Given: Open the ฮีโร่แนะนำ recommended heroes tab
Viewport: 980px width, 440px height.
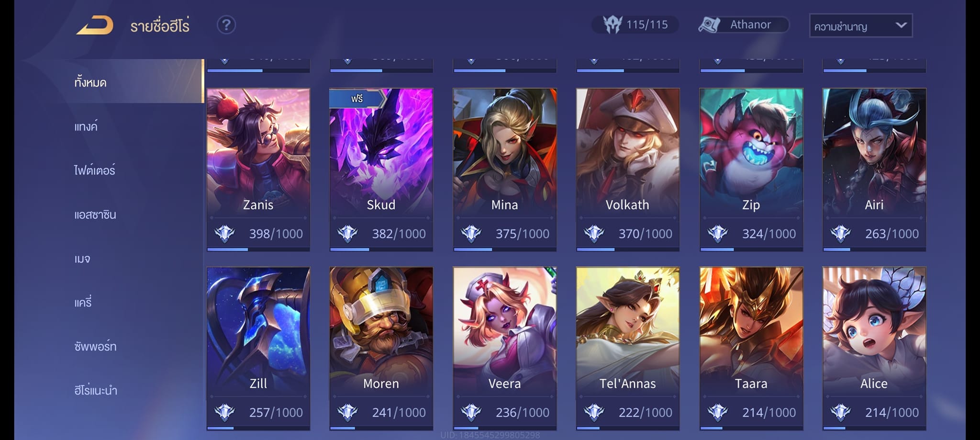Looking at the screenshot, I should (96, 390).
